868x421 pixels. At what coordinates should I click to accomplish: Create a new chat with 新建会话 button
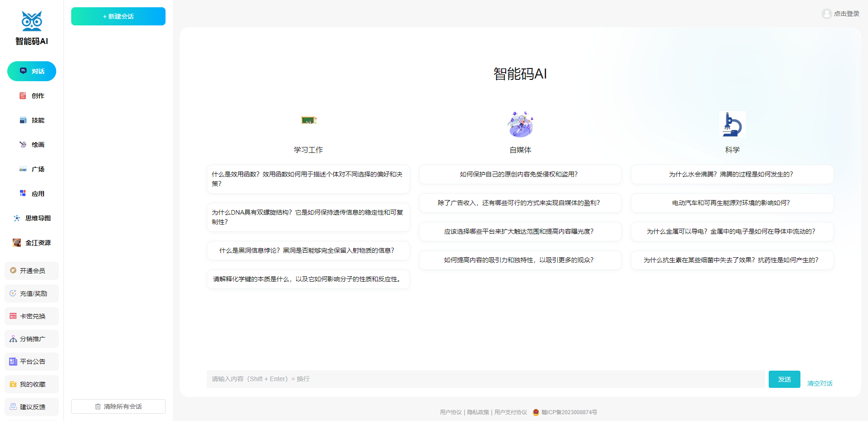pos(118,16)
